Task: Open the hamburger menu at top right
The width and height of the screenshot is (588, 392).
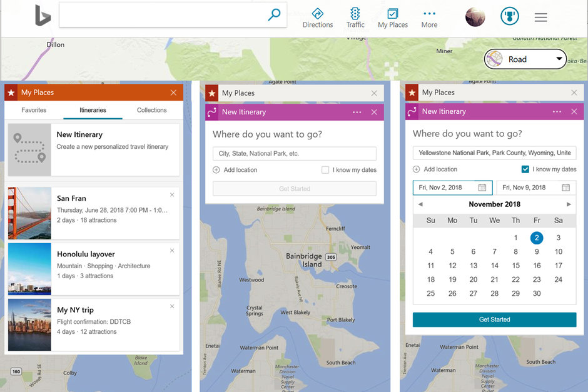Action: pos(540,17)
